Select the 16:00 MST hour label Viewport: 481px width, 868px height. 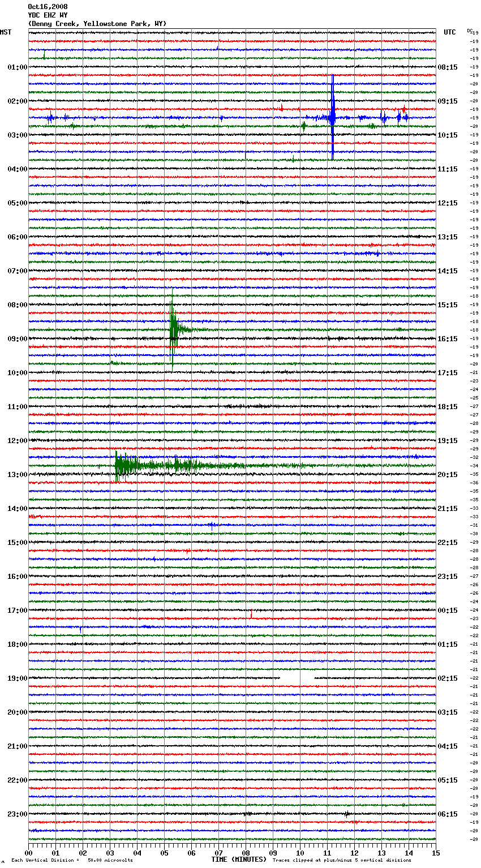click(x=18, y=577)
